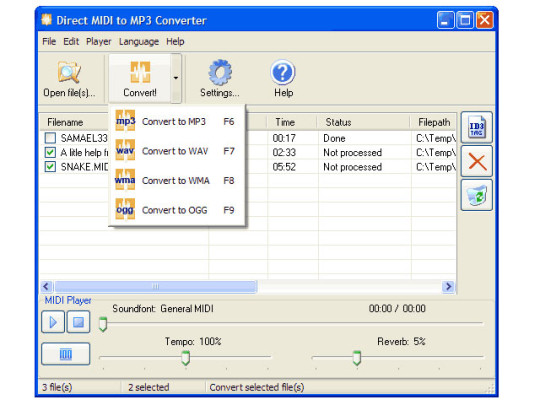Click the blue question mark Help icon
540x405 pixels.
[x=283, y=72]
